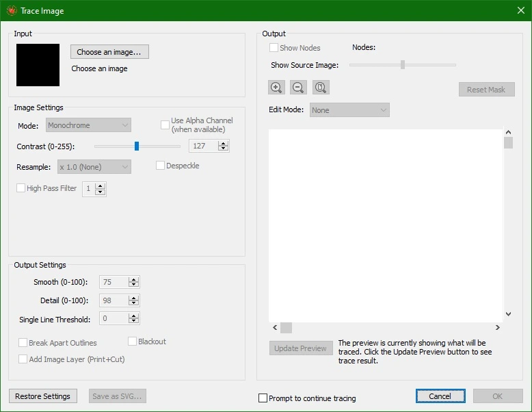The width and height of the screenshot is (532, 412).
Task: Click the Show Source Image slider handle
Action: click(x=403, y=64)
